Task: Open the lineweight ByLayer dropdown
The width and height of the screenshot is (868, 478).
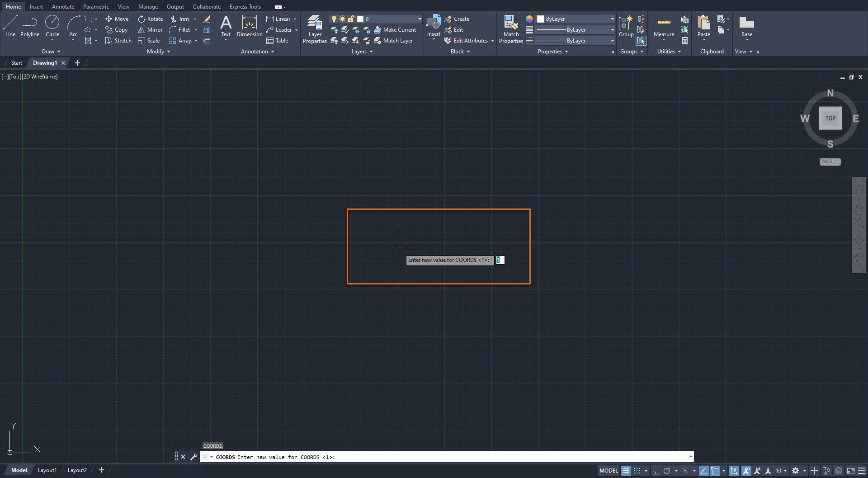Action: tap(575, 30)
